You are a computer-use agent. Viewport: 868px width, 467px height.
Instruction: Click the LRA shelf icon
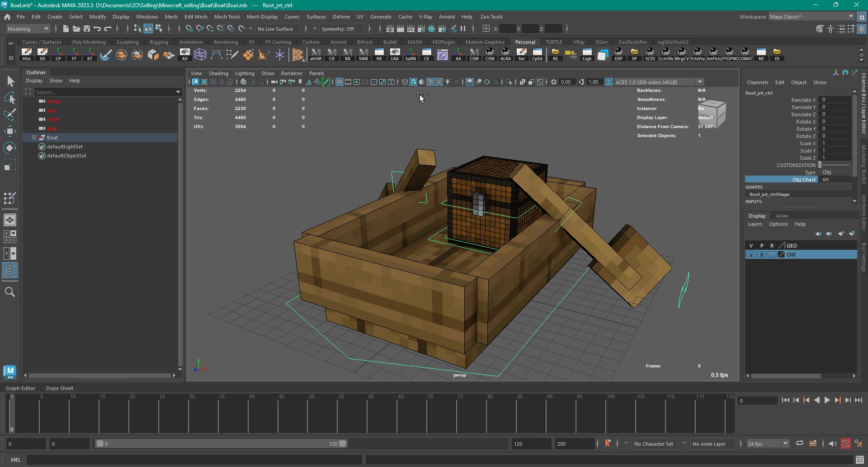coord(395,54)
